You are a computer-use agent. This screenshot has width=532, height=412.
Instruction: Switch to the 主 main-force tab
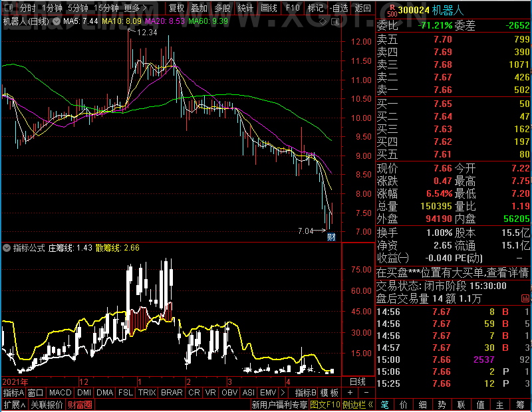[500, 405]
